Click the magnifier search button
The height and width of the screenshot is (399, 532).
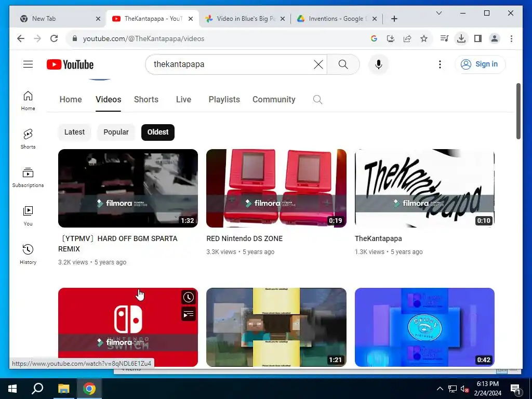[343, 64]
